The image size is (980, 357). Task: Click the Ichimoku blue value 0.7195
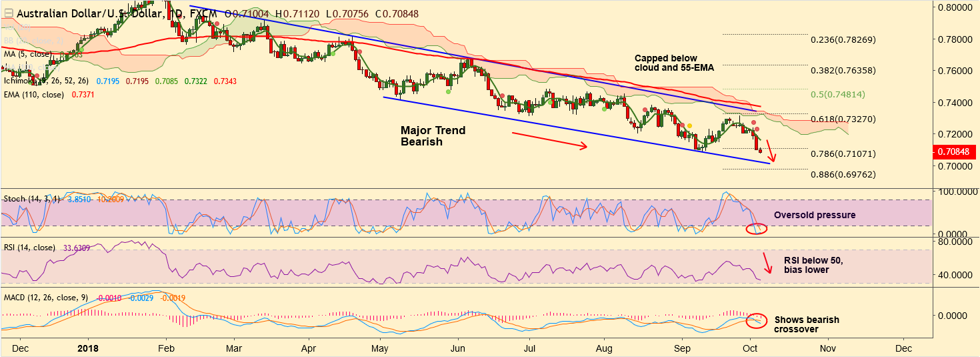(107, 81)
